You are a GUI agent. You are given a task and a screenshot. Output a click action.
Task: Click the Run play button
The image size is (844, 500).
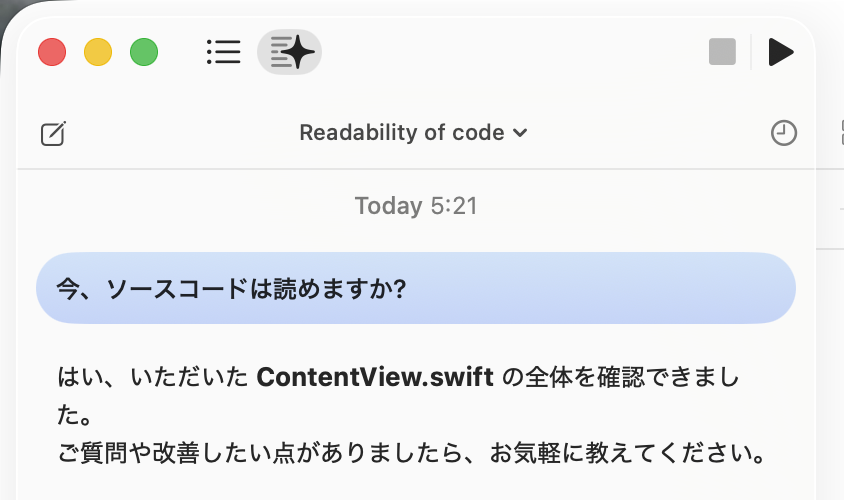coord(780,52)
